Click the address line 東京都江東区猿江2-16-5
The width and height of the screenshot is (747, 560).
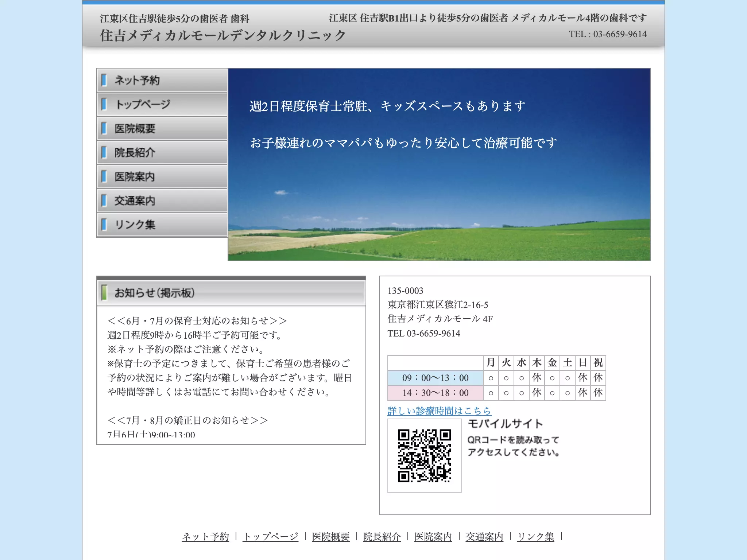438,305
